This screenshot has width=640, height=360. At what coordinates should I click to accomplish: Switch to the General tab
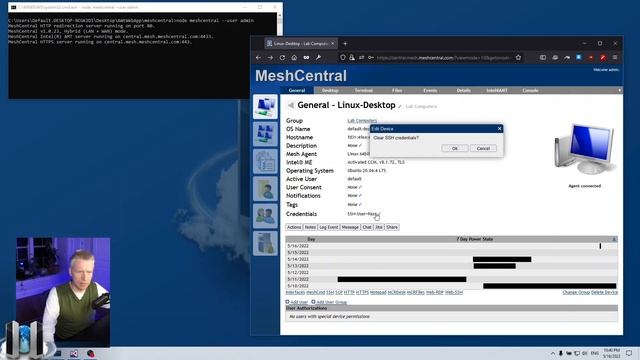297,90
